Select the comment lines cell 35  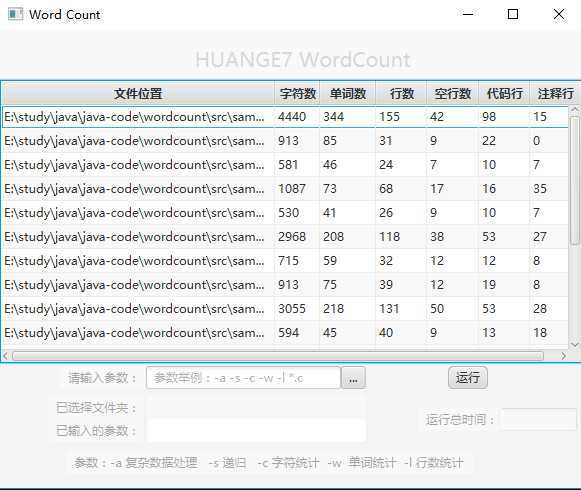click(x=548, y=189)
